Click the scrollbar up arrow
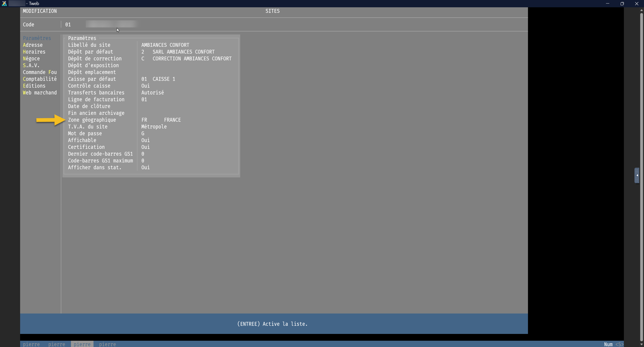 click(x=641, y=10)
